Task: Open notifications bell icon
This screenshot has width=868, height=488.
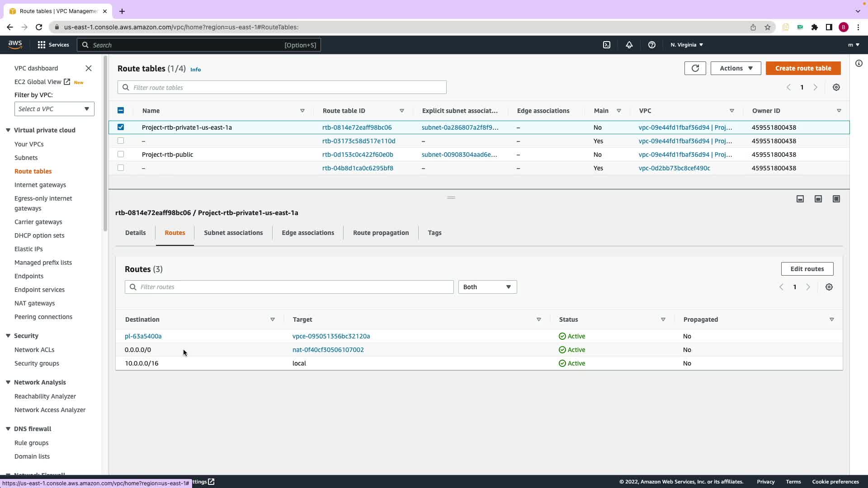Action: click(x=629, y=45)
